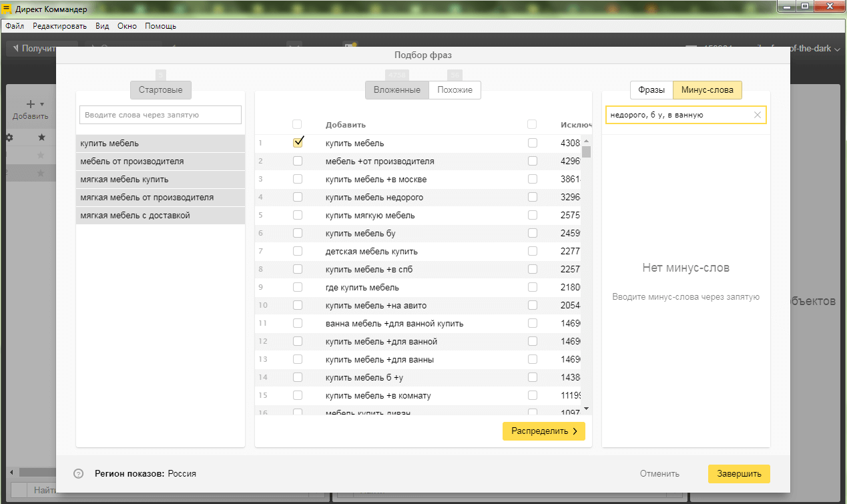Toggle the select-all Добавить header checkbox

298,124
